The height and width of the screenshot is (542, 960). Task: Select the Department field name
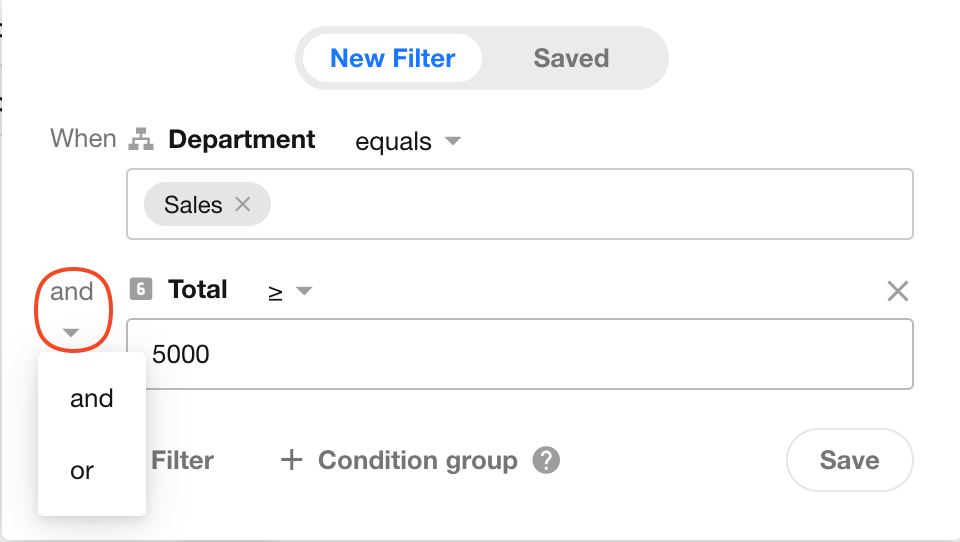241,140
